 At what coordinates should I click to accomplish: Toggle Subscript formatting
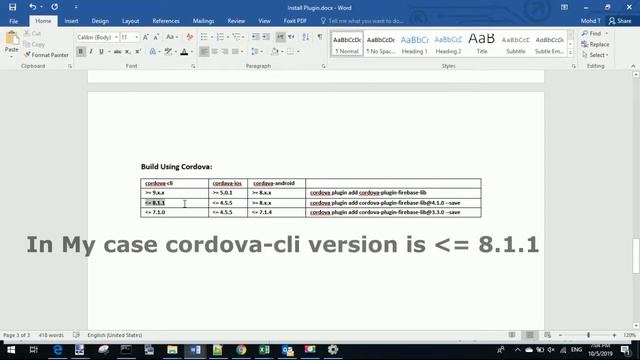click(128, 51)
